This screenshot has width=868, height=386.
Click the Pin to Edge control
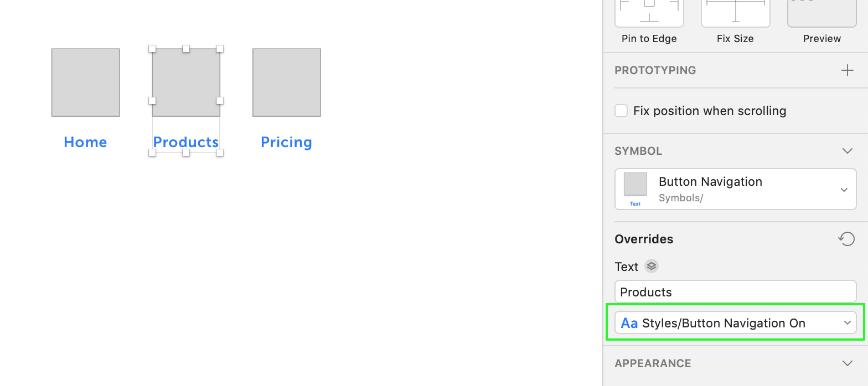pos(649,13)
